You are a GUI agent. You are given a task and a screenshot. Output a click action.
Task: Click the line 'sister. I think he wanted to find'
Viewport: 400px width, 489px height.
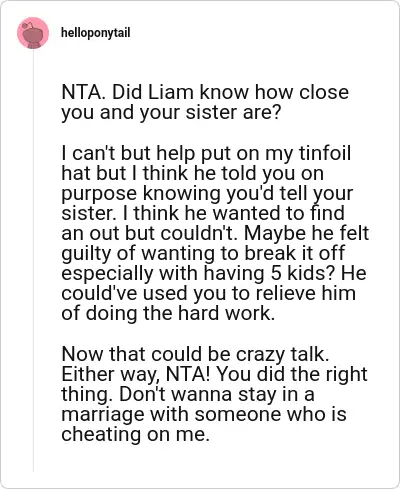coord(203,213)
